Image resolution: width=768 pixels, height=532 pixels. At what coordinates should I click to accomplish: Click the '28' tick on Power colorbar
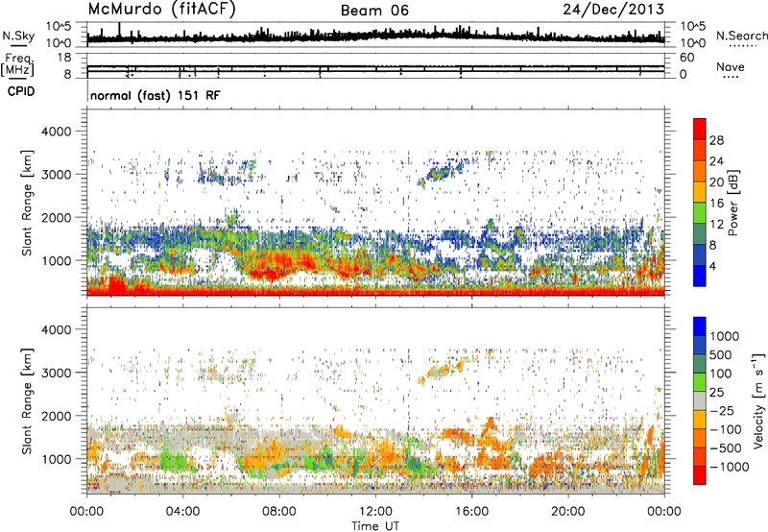pyautogui.click(x=716, y=140)
